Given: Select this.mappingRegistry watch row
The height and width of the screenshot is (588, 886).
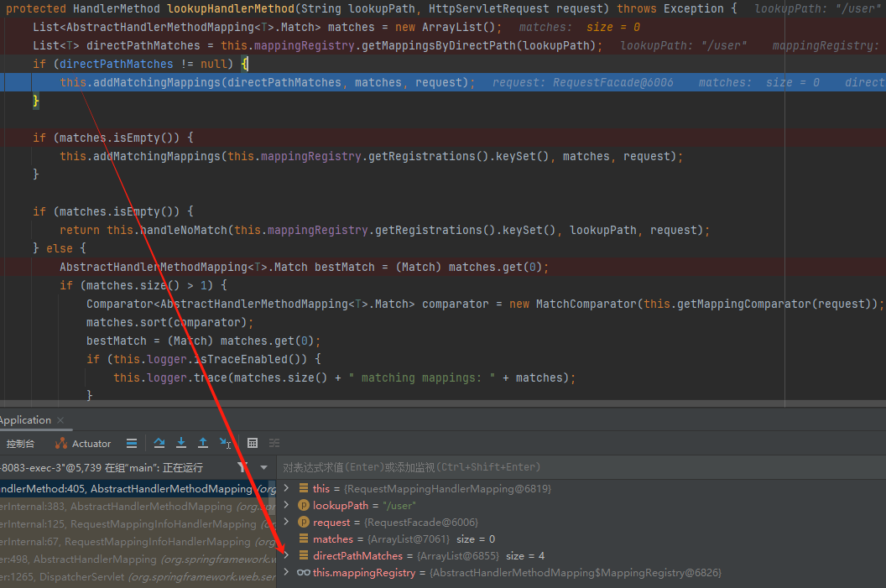Looking at the screenshot, I should pyautogui.click(x=582, y=573).
